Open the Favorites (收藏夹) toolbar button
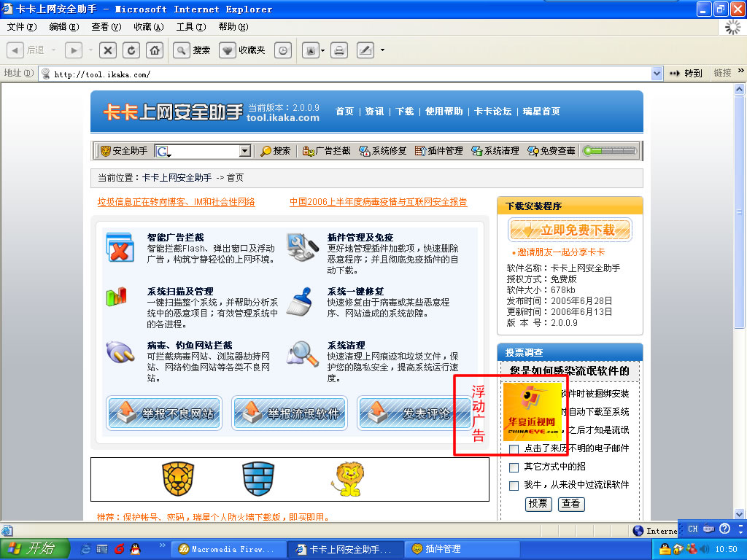The height and width of the screenshot is (560, 747). point(242,50)
